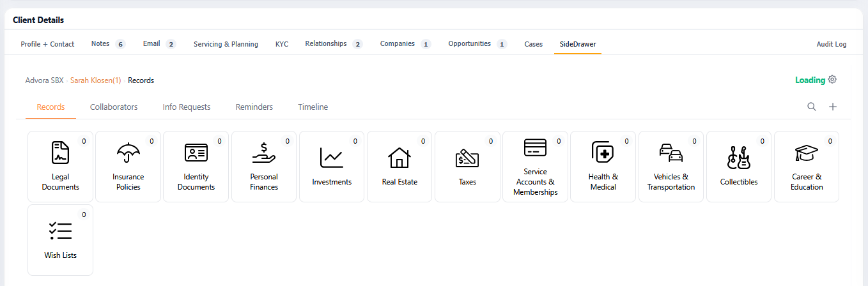Open the Career & Education graduation cap icon
This screenshot has width=868, height=286.
coord(807,153)
